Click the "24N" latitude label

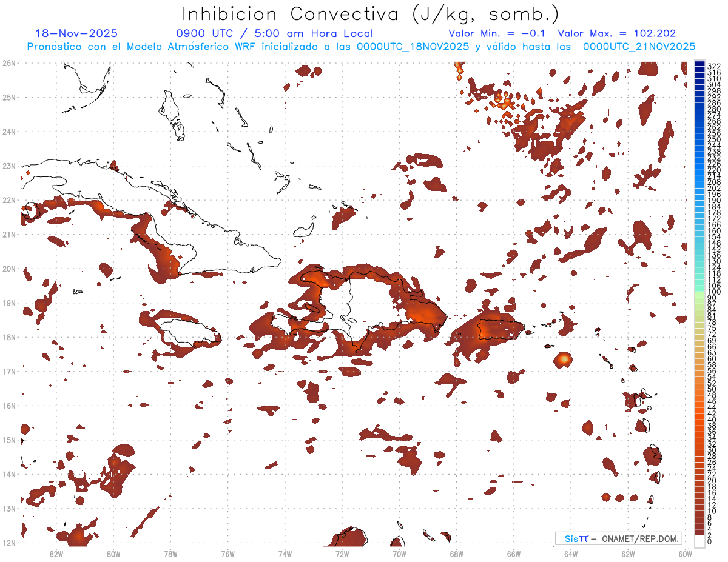[9, 132]
